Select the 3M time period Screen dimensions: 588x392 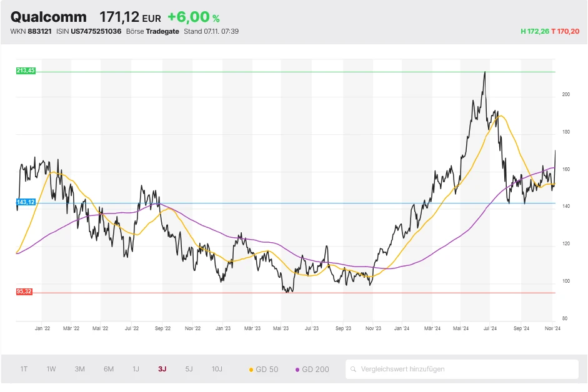point(80,369)
